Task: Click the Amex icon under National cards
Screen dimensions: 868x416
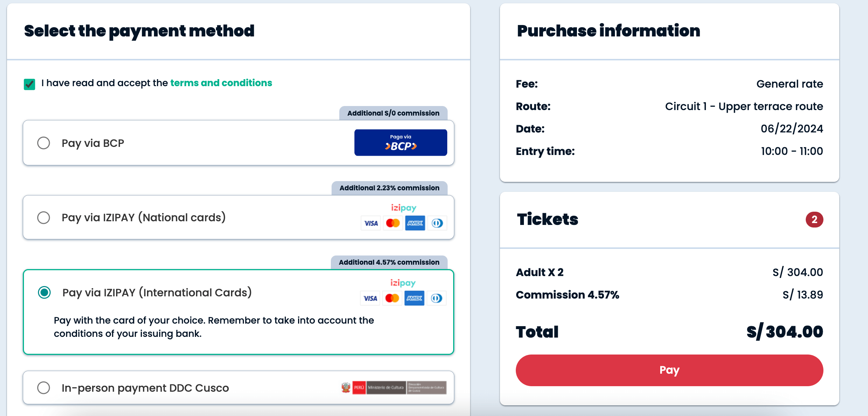Action: (415, 223)
